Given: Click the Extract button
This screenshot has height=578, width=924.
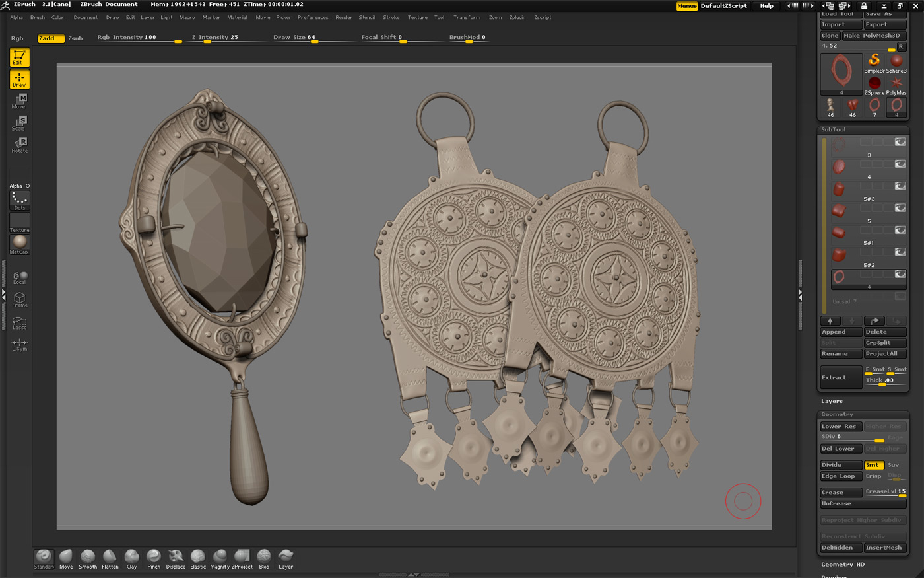Looking at the screenshot, I should click(x=841, y=377).
